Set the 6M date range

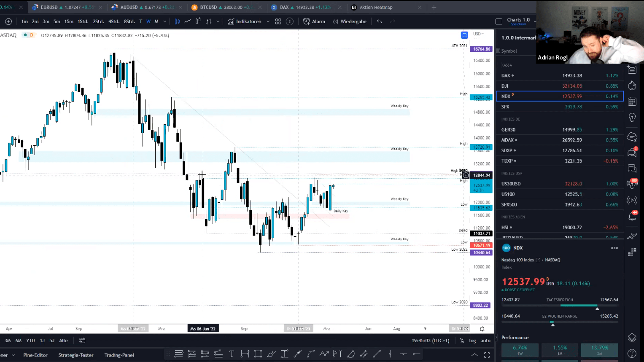[x=19, y=341]
